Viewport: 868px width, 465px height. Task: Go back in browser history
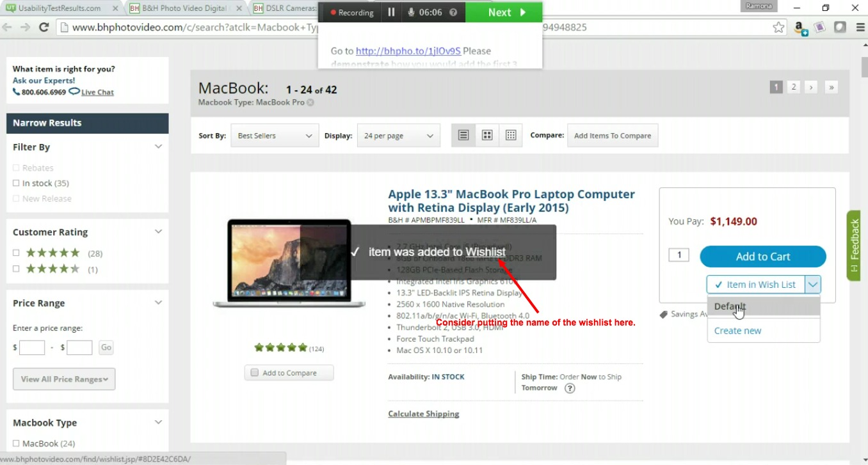coord(7,27)
